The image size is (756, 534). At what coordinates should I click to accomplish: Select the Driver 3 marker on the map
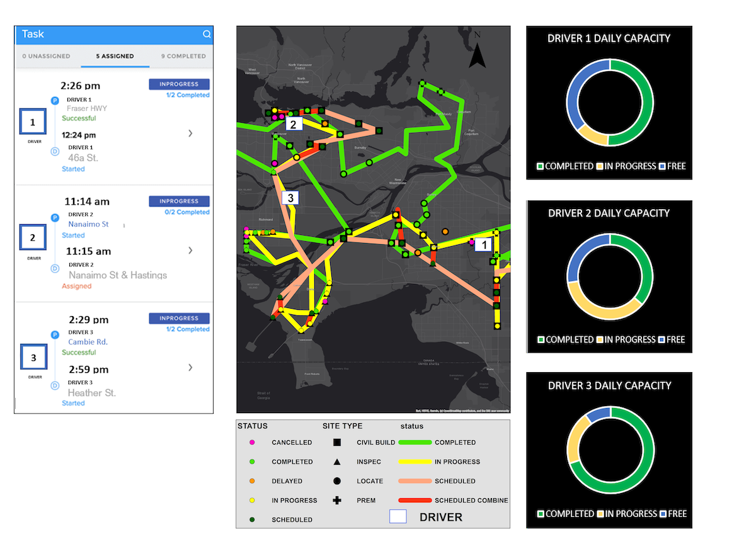(290, 197)
